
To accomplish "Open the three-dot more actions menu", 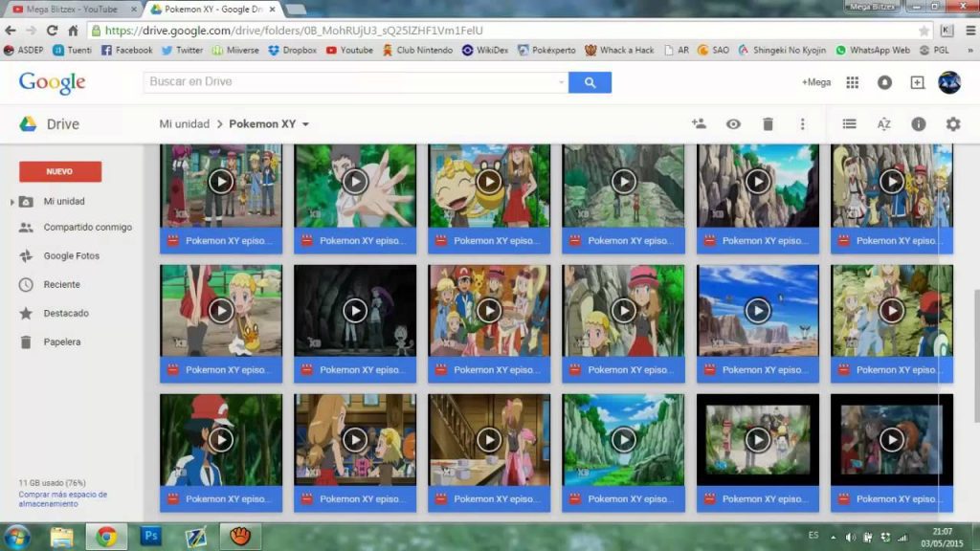I will (801, 123).
